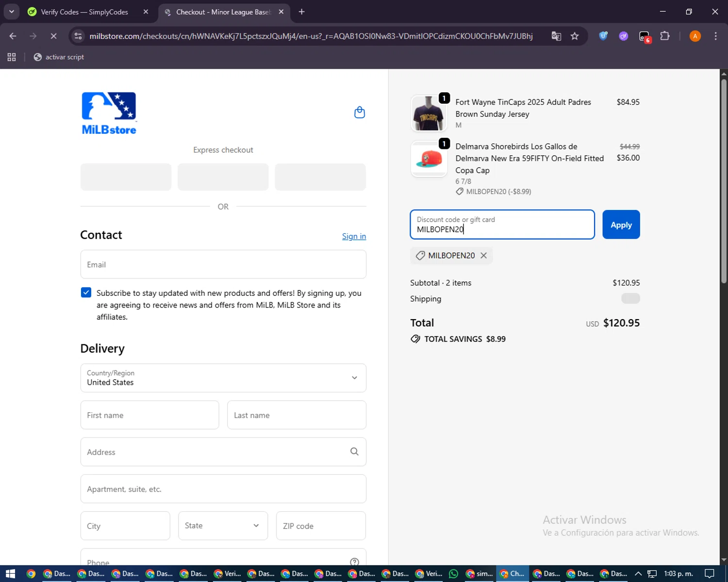728x582 pixels.
Task: Click the Sign in link
Action: click(x=354, y=236)
